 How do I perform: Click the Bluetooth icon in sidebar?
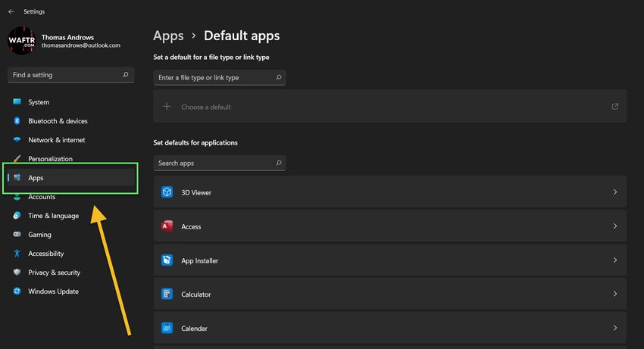click(x=17, y=120)
